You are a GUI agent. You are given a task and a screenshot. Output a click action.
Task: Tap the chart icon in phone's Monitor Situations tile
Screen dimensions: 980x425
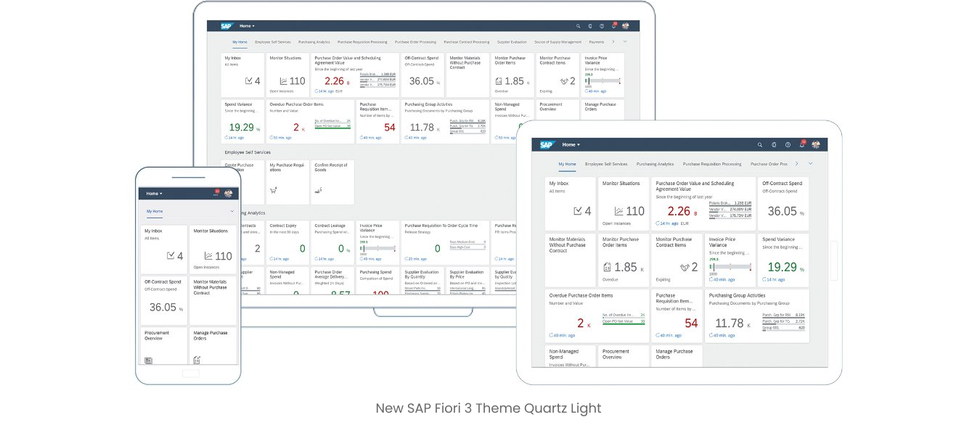[x=208, y=256]
